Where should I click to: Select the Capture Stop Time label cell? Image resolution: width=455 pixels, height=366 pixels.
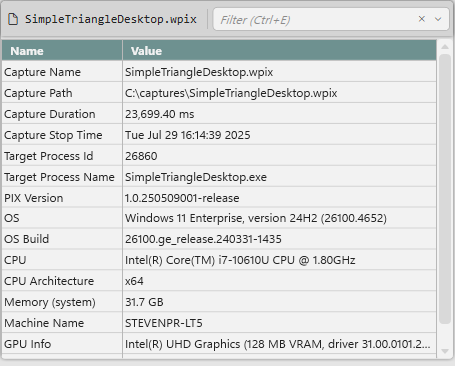click(62, 135)
